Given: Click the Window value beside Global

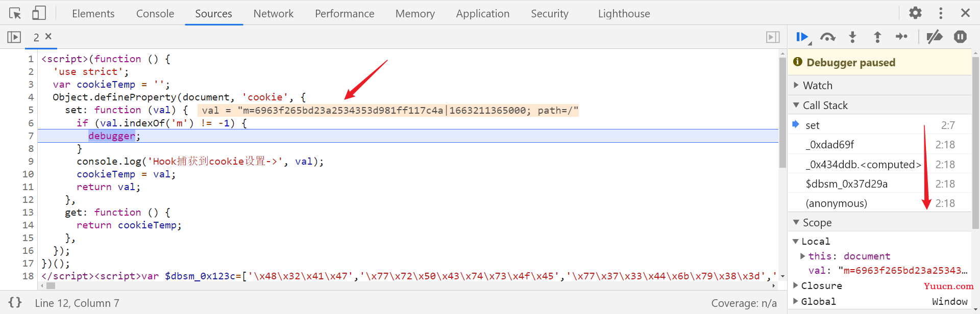Looking at the screenshot, I should point(950,301).
